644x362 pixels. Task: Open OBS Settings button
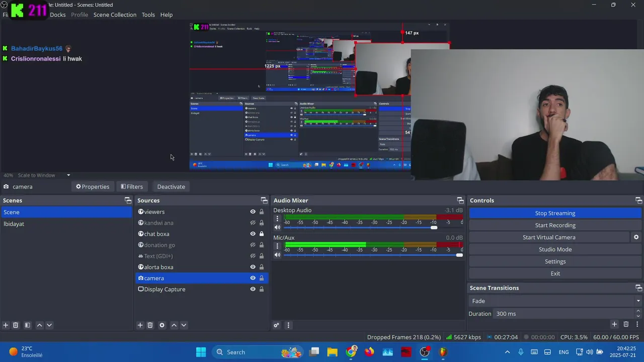coord(555,261)
